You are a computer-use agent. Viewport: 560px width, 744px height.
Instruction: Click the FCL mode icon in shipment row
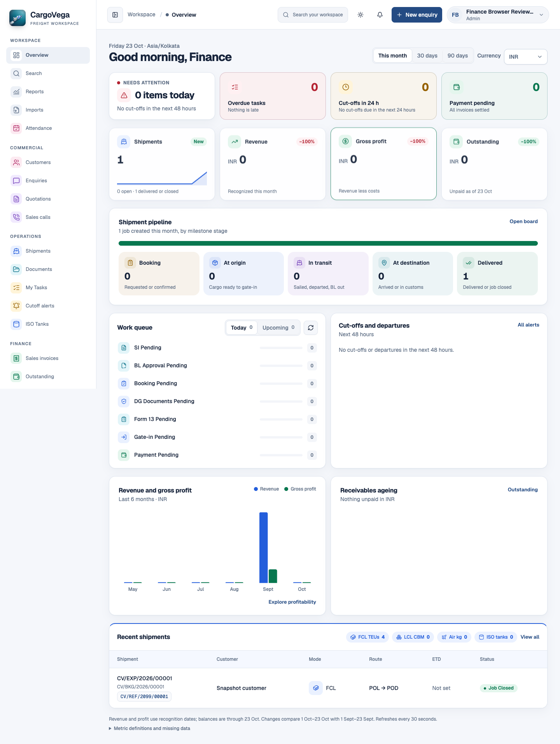(x=316, y=688)
